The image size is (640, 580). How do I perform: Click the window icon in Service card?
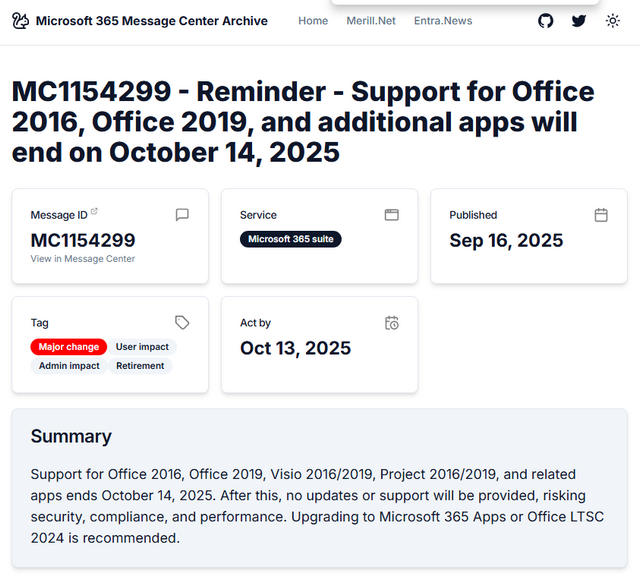(391, 215)
